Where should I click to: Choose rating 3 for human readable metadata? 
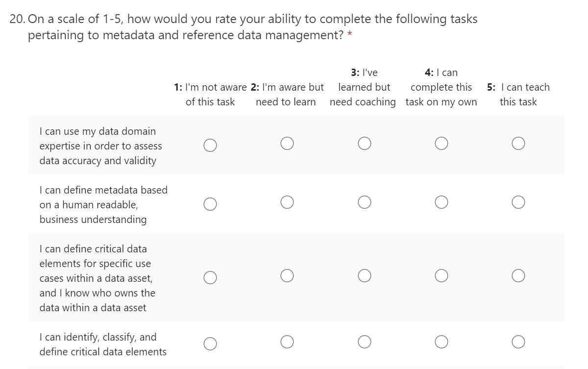point(364,202)
